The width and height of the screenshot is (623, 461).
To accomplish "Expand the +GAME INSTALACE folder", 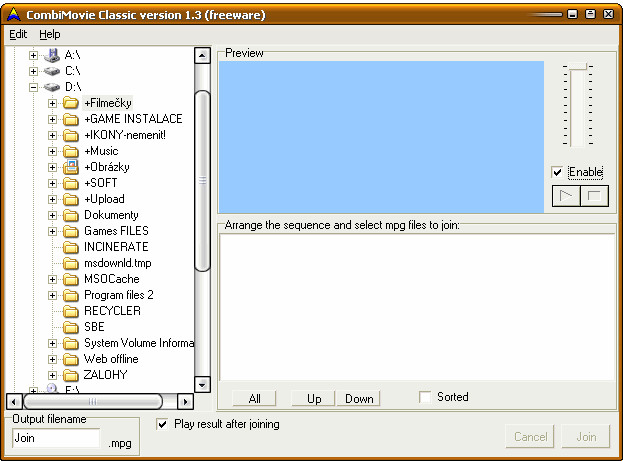I will pyautogui.click(x=52, y=119).
